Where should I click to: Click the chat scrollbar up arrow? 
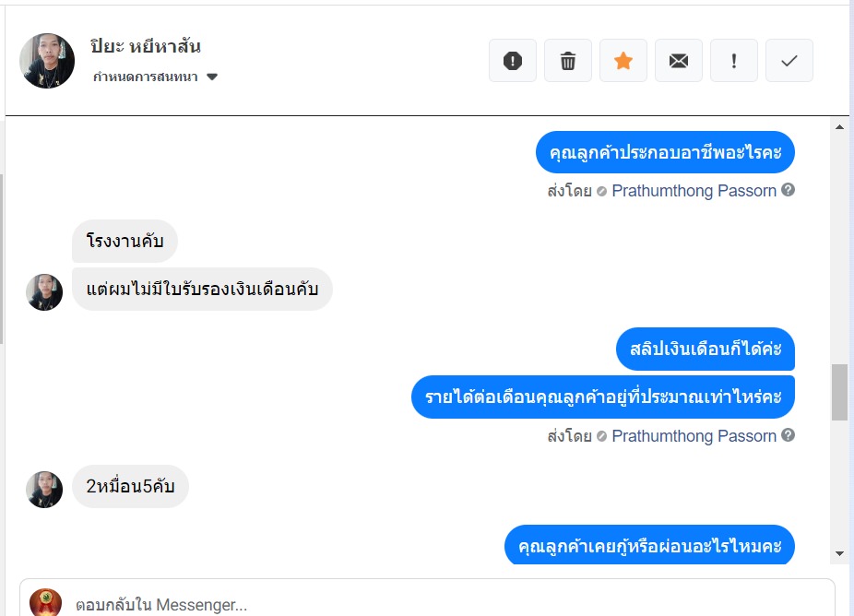(x=839, y=127)
